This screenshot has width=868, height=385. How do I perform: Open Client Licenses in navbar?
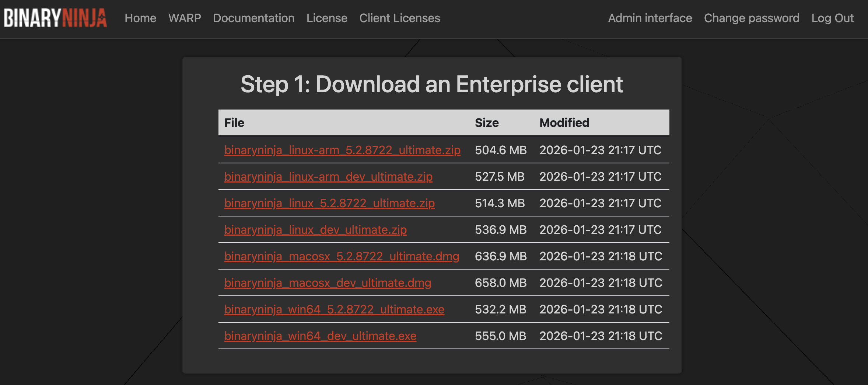pyautogui.click(x=400, y=18)
